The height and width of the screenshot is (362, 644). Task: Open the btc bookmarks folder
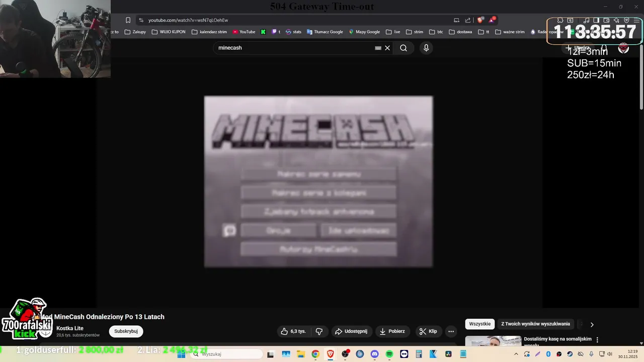[436, 32]
